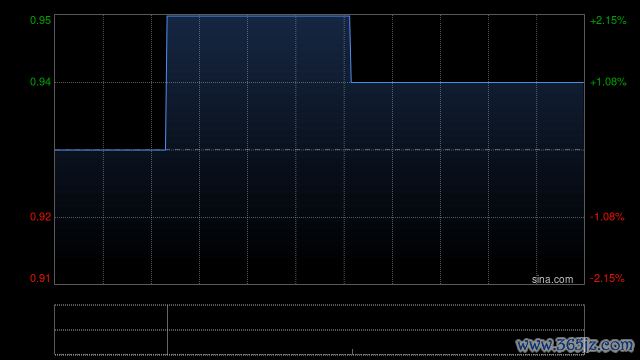Click the +1.08% percentage label

pos(608,82)
